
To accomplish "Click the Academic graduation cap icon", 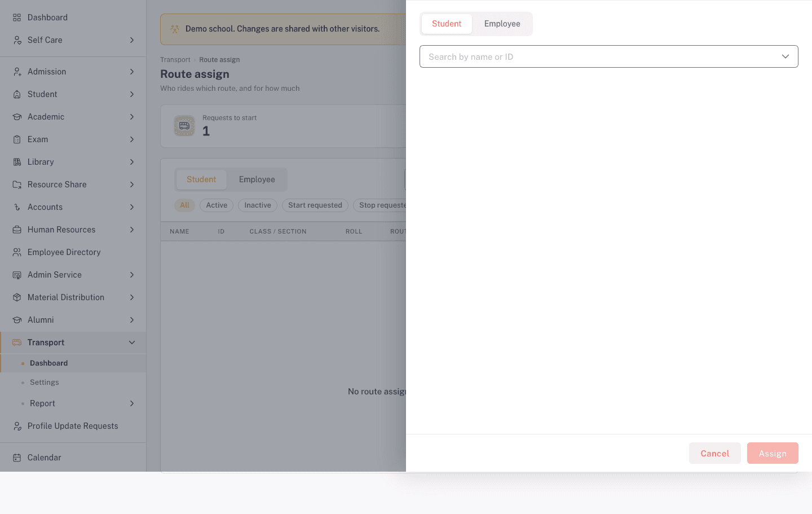I will point(17,117).
